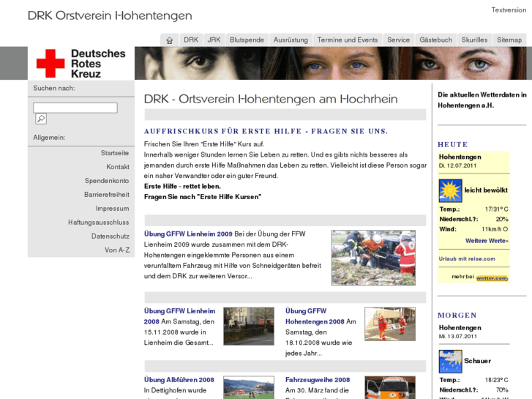Click the Albführen 2008 thumbnail

tap(249, 387)
